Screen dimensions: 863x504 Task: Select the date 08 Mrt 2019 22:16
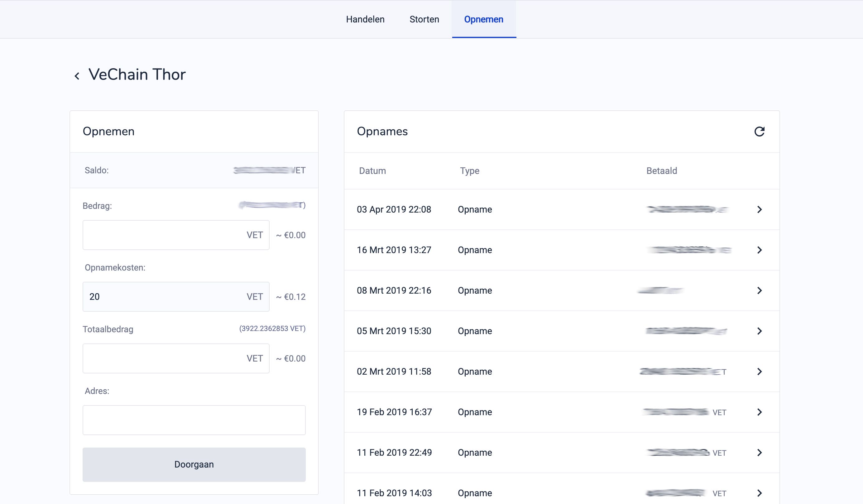pyautogui.click(x=394, y=290)
